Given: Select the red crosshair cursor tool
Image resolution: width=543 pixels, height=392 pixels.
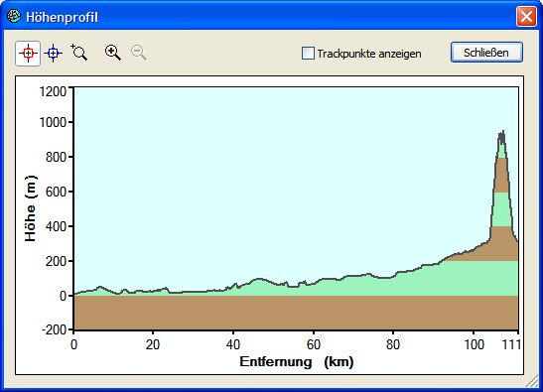Looking at the screenshot, I should point(28,54).
